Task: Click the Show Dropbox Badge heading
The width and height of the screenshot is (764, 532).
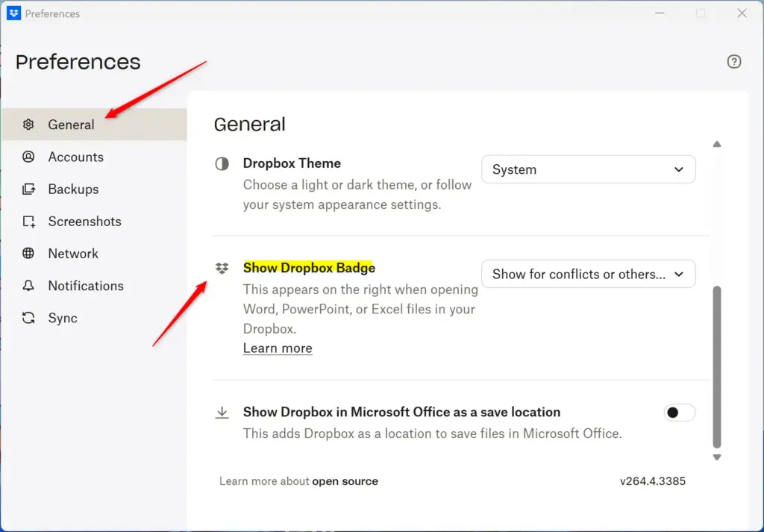Action: tap(310, 268)
